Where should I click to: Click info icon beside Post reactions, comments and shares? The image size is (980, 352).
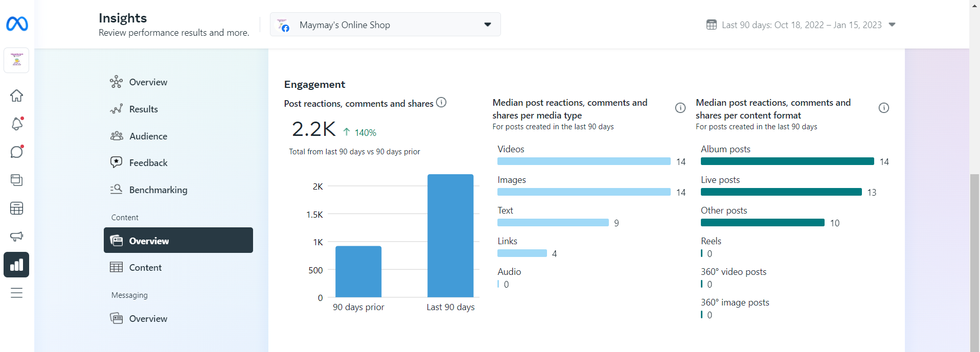pos(441,103)
